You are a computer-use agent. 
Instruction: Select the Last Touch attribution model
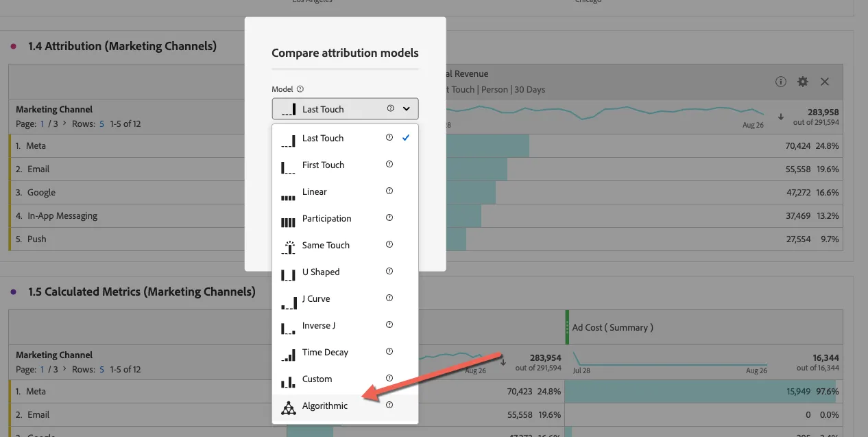pyautogui.click(x=345, y=138)
